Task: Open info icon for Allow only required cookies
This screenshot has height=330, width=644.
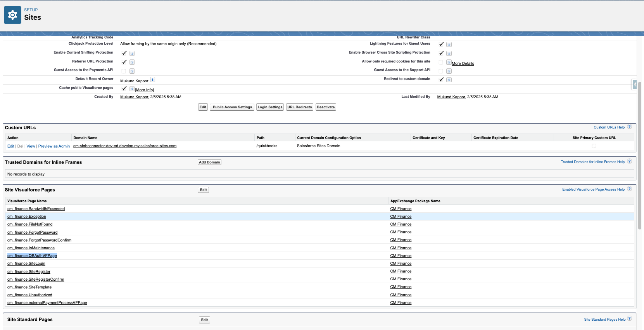Action: point(449,62)
